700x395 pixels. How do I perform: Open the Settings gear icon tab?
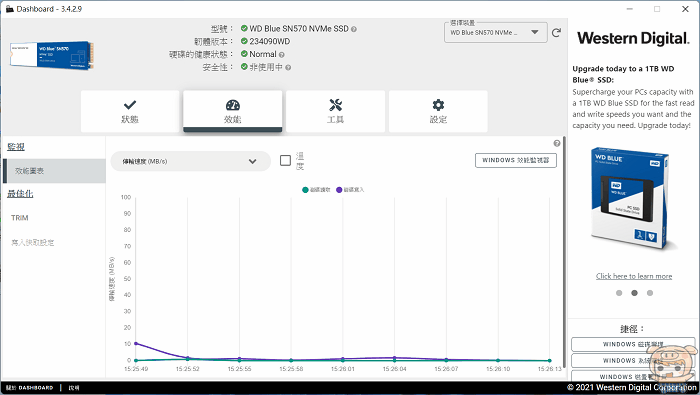[438, 111]
